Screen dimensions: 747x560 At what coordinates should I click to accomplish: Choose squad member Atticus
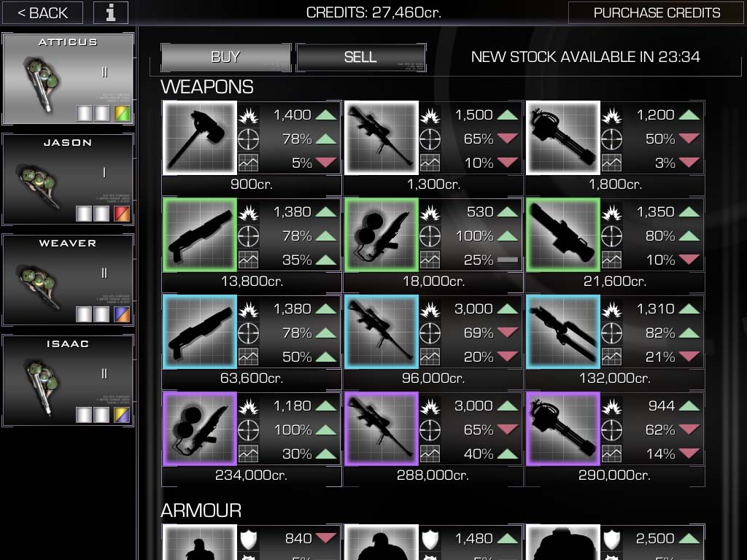(x=68, y=79)
